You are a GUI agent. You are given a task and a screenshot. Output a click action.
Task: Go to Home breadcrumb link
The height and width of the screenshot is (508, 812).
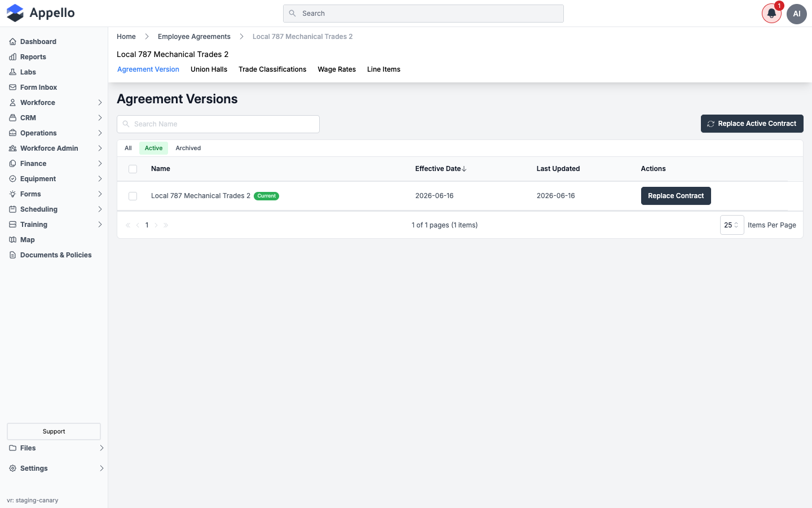click(x=126, y=37)
